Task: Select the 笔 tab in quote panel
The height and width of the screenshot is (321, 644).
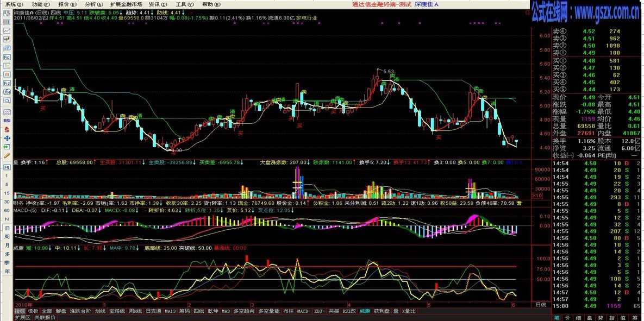Action: pyautogui.click(x=557, y=318)
